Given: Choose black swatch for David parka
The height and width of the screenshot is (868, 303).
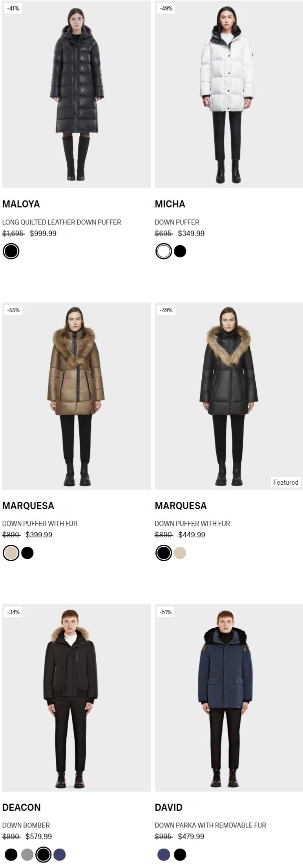Looking at the screenshot, I should tap(180, 855).
